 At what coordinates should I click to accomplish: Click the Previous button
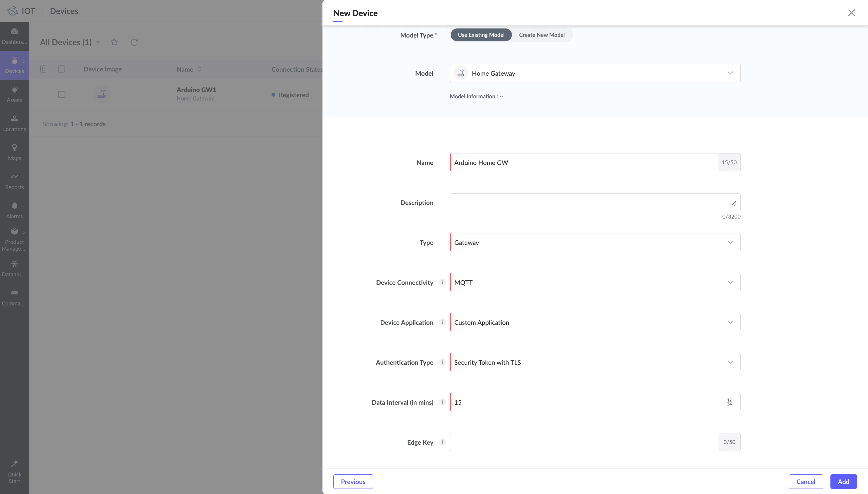click(353, 482)
